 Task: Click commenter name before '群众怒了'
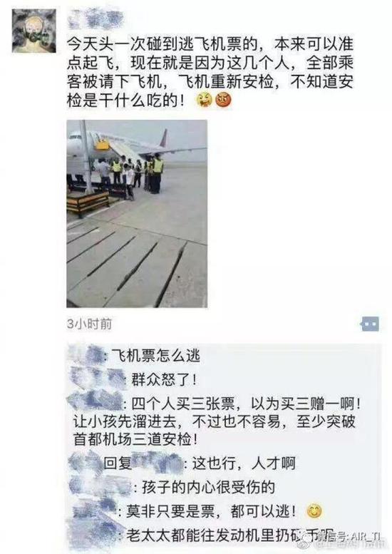pos(97,379)
